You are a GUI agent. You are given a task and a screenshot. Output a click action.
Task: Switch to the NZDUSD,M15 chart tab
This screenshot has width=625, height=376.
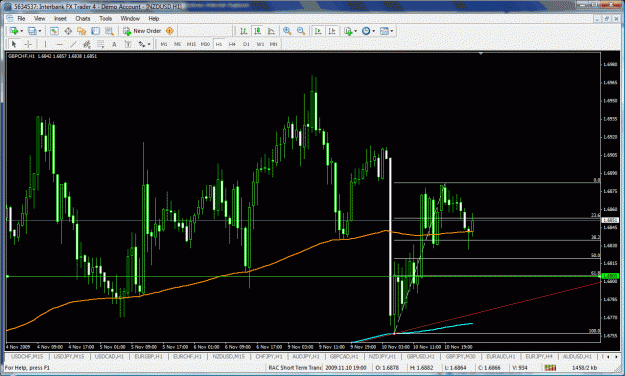point(228,356)
